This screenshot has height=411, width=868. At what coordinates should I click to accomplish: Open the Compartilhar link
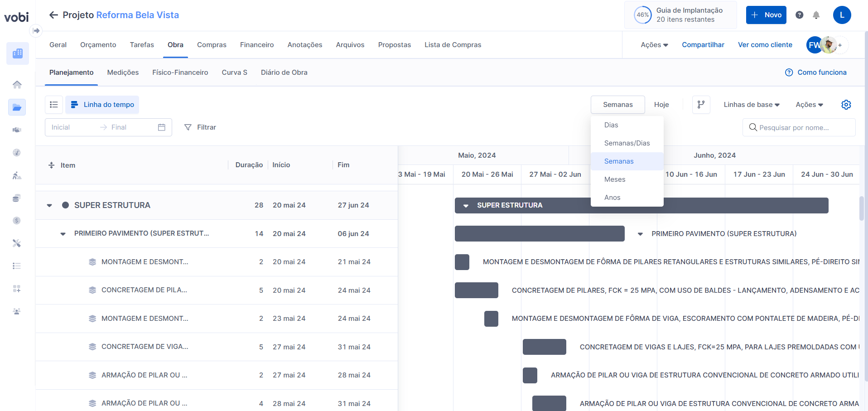tap(703, 45)
